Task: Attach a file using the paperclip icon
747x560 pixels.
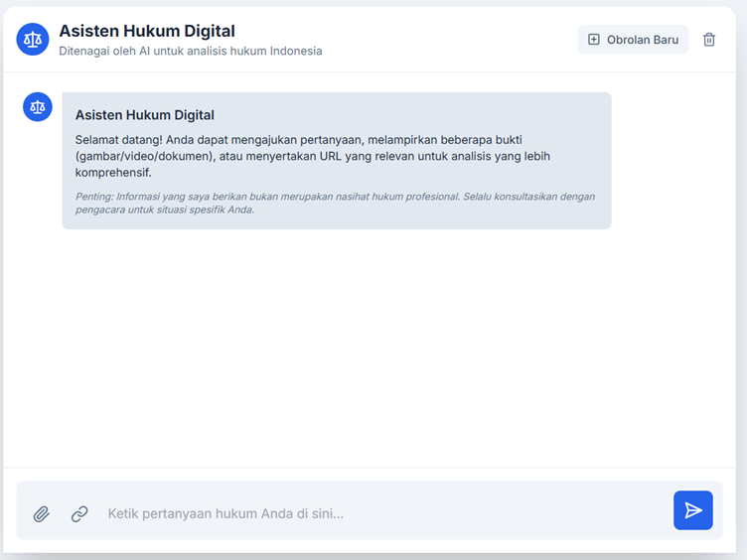Action: (42, 513)
